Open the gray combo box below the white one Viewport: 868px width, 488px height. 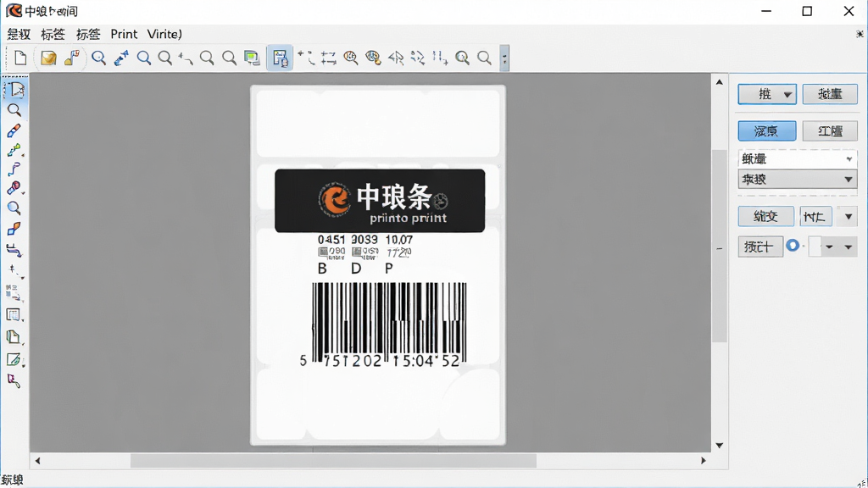(x=797, y=180)
